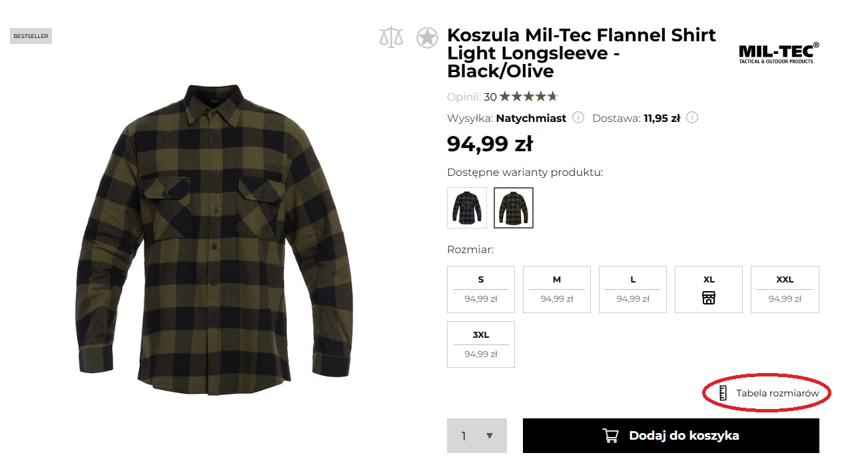
Task: Select the black/olive shirt color variant
Action: point(514,208)
